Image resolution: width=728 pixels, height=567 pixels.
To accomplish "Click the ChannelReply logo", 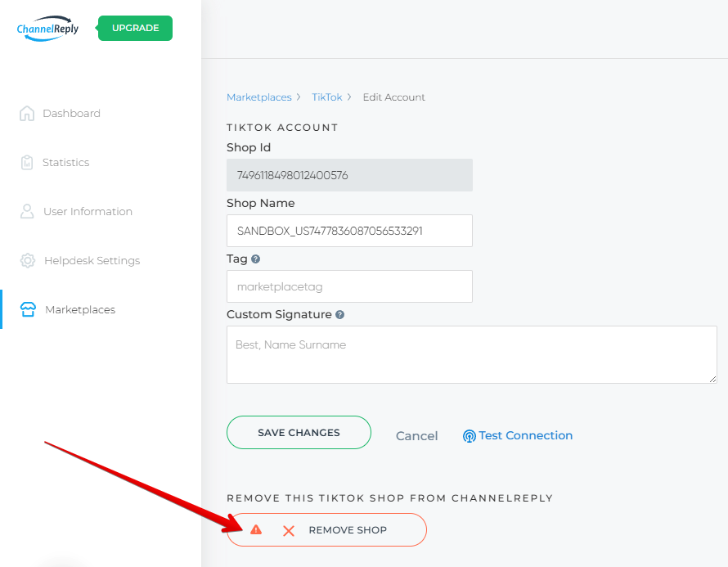I will (47, 29).
